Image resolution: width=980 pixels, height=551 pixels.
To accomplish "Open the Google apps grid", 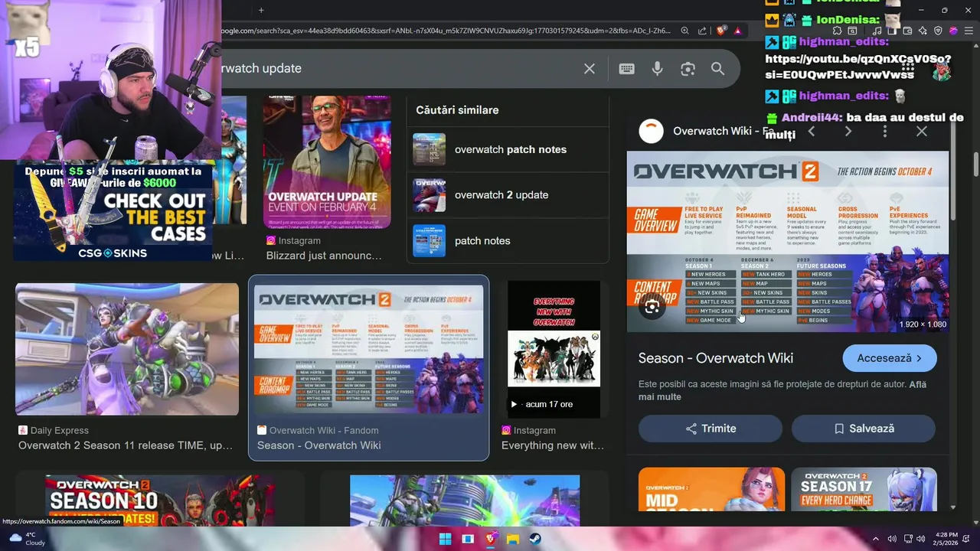I will (x=908, y=68).
